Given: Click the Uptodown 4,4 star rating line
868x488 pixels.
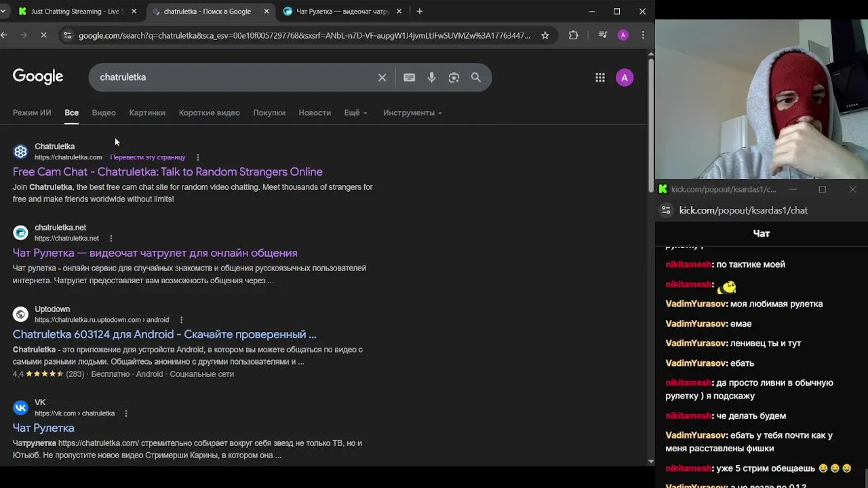Looking at the screenshot, I should click(x=123, y=374).
